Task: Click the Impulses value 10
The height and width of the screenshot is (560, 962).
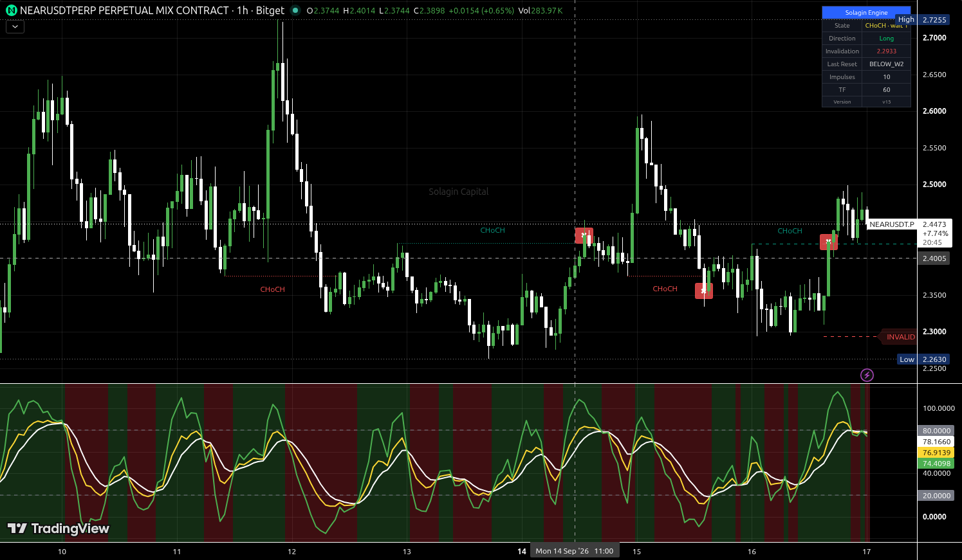Action: tap(887, 77)
